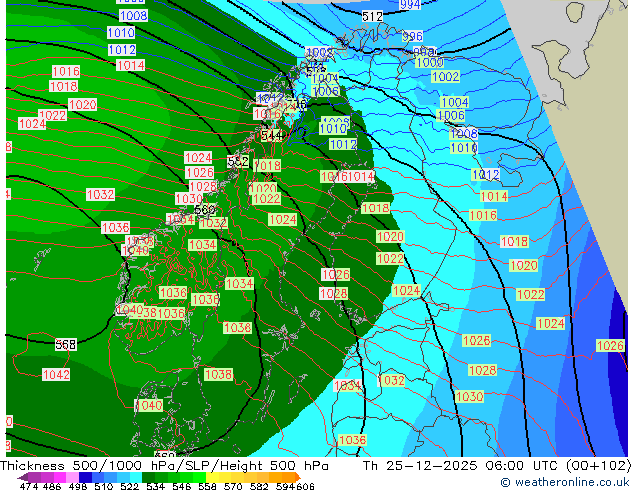The image size is (634, 490).
Task: Click legend value 522
Action: coord(129,486)
